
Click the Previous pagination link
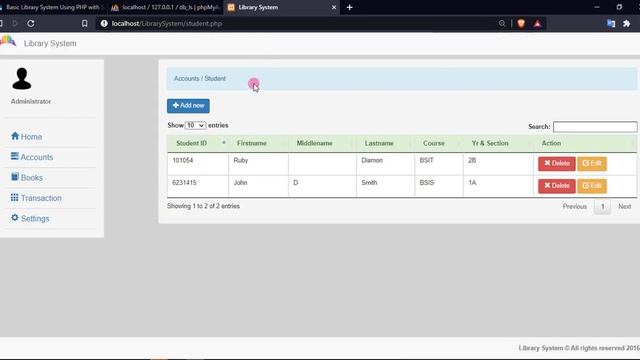tap(575, 207)
